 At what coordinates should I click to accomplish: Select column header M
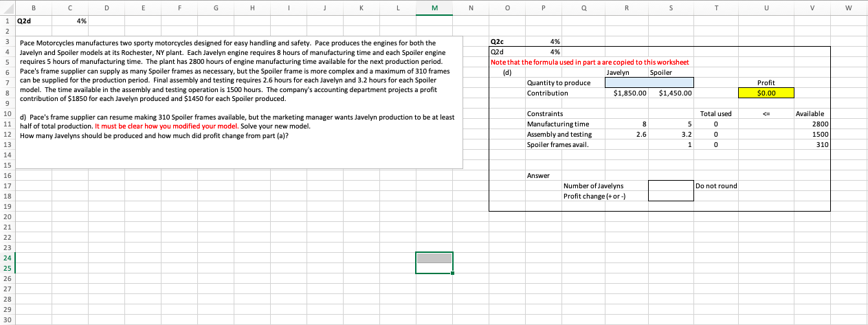(434, 10)
